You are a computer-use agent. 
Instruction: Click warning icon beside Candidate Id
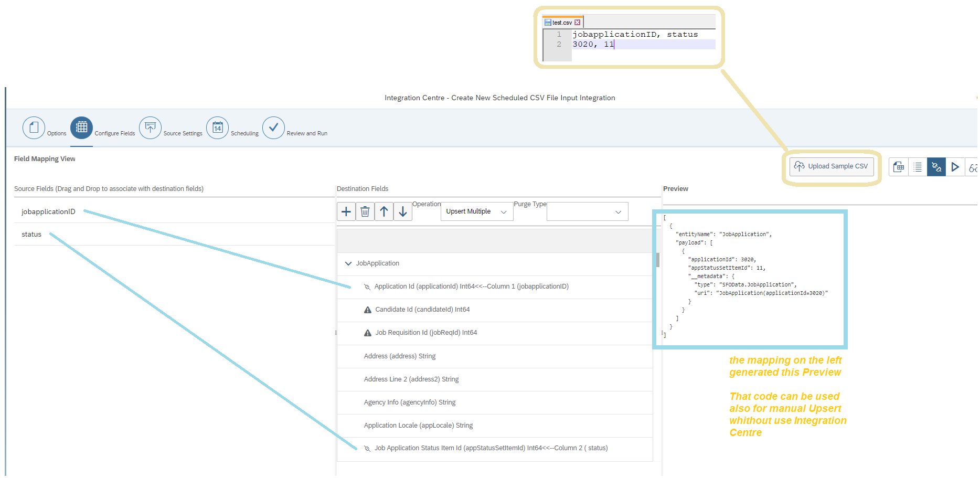368,310
